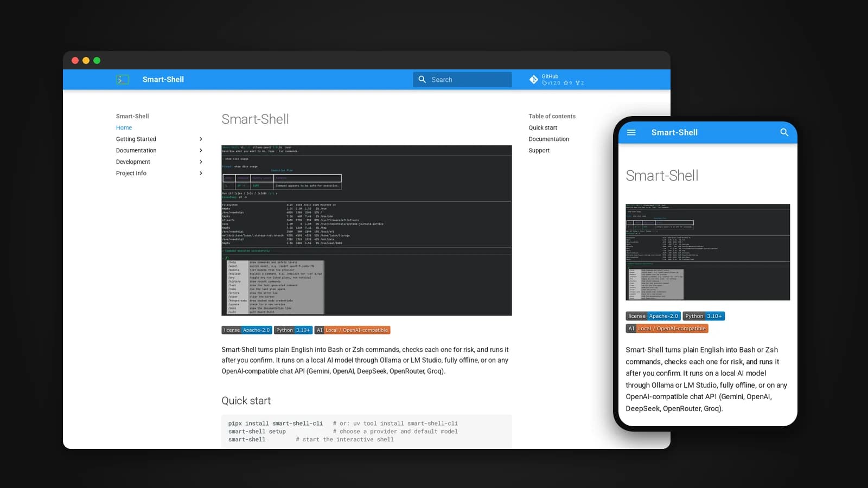Screen dimensions: 868x488
Task: Expand the Getting Started section chevron
Action: pyautogui.click(x=201, y=139)
